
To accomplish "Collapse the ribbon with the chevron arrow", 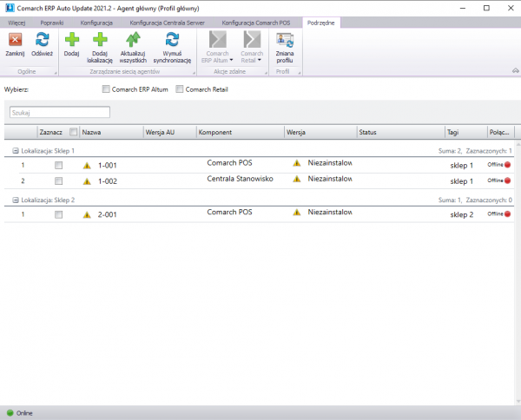I will [x=515, y=70].
